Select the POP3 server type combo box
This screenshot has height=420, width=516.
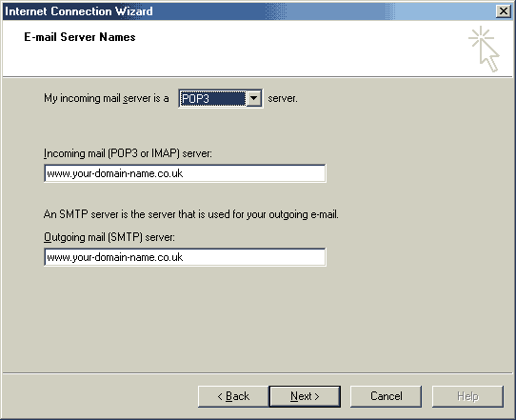[x=220, y=98]
